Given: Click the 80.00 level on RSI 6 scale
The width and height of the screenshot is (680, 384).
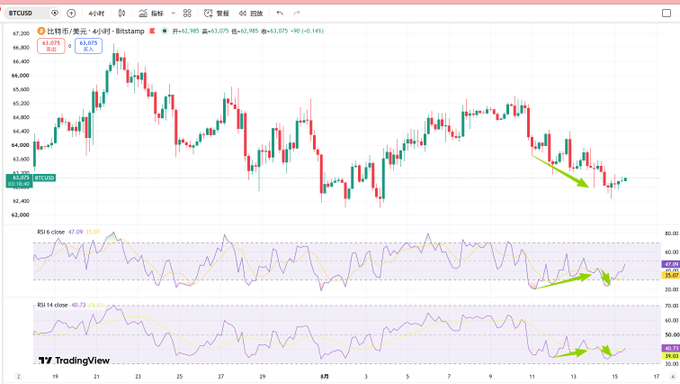Looking at the screenshot, I should click(671, 233).
